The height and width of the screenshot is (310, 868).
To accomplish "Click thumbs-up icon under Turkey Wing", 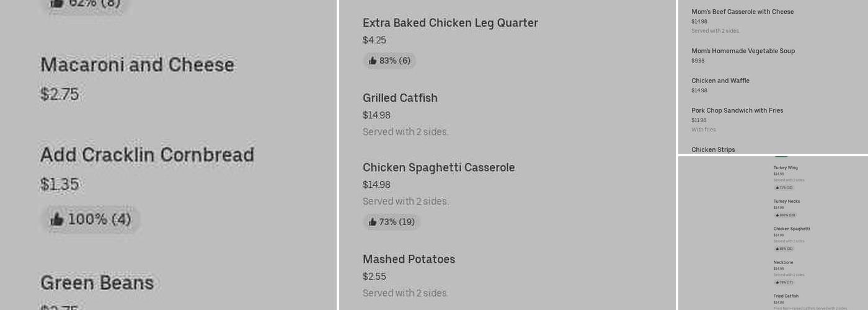I will (777, 187).
